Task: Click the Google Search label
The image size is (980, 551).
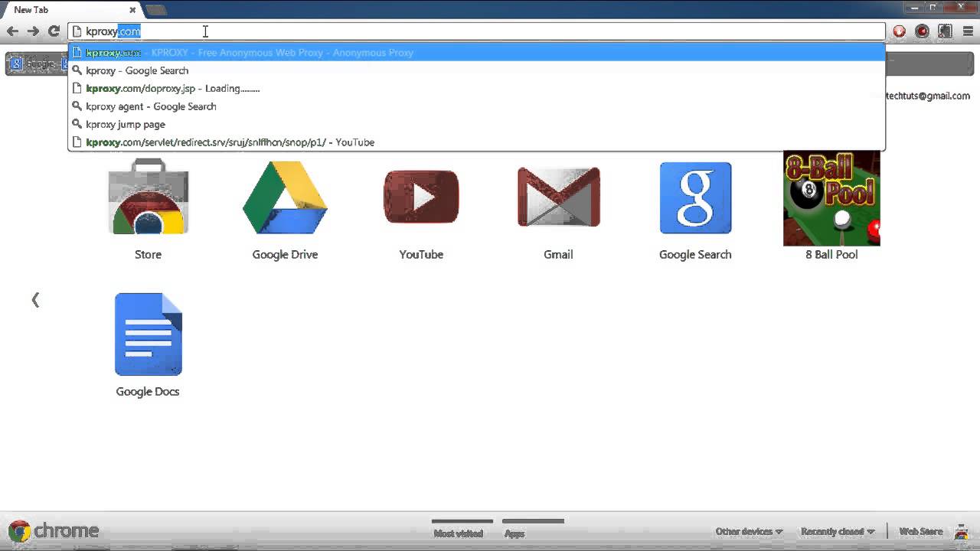Action: click(695, 254)
